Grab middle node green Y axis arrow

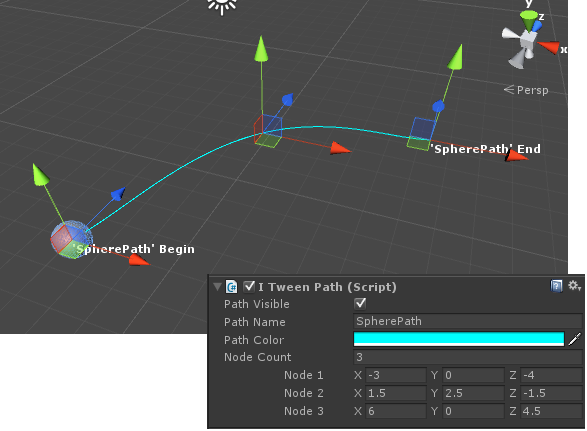click(261, 49)
